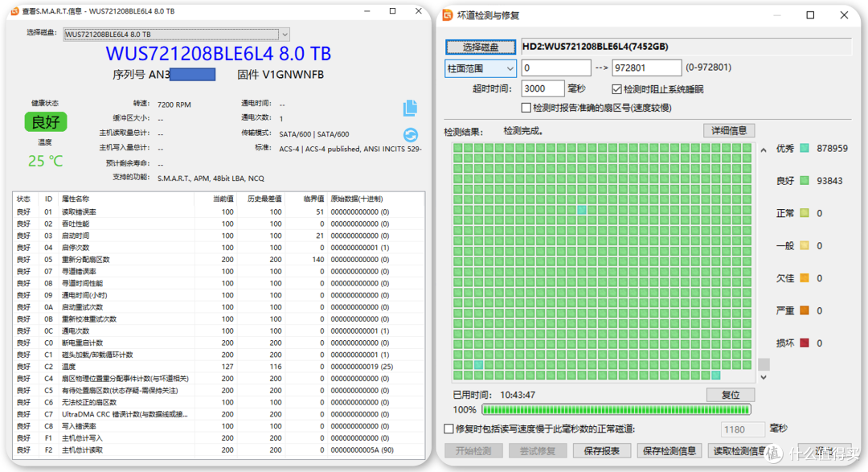The height and width of the screenshot is (472, 868).
Task: Click the app icon in the 坏道检测与修复 title bar
Action: coord(448,15)
